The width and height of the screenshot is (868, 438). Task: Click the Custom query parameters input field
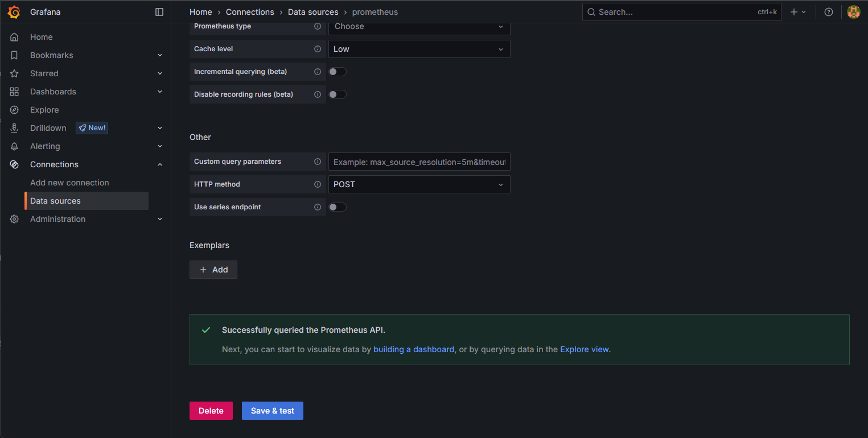(419, 162)
